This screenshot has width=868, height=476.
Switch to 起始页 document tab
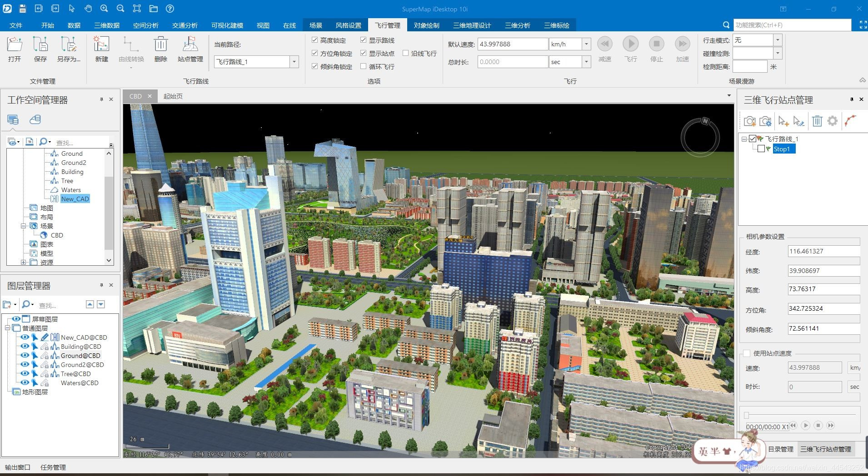coord(173,96)
